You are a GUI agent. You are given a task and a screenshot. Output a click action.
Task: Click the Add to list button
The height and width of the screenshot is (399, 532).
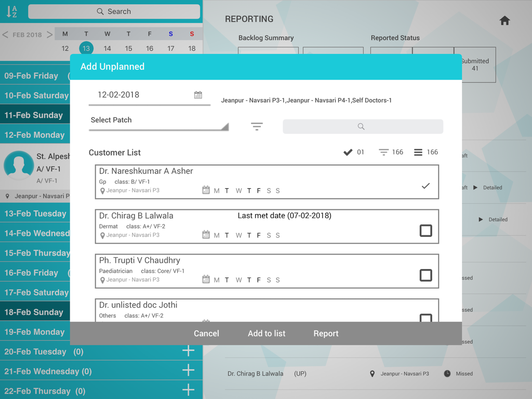point(267,333)
